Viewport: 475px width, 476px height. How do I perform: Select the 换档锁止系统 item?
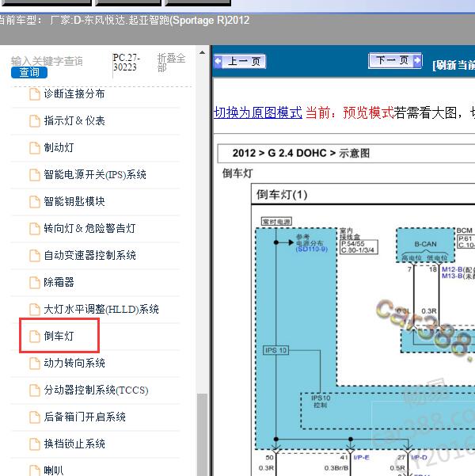click(74, 444)
